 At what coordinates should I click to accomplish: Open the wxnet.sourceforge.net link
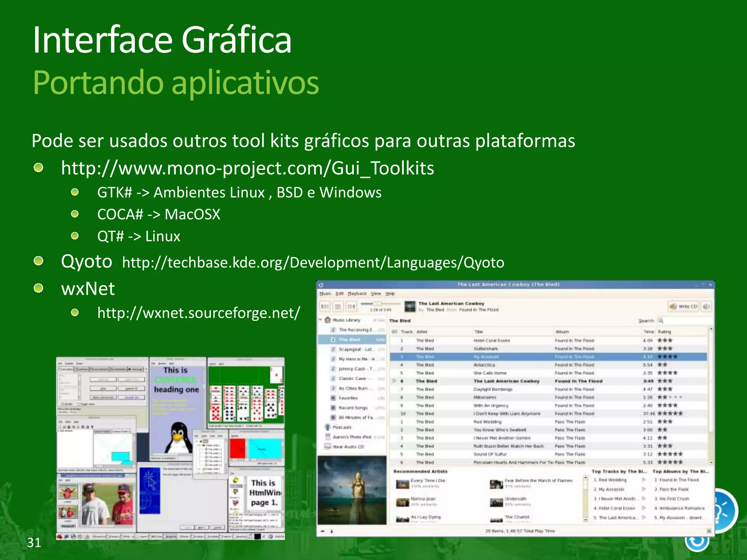point(199,313)
